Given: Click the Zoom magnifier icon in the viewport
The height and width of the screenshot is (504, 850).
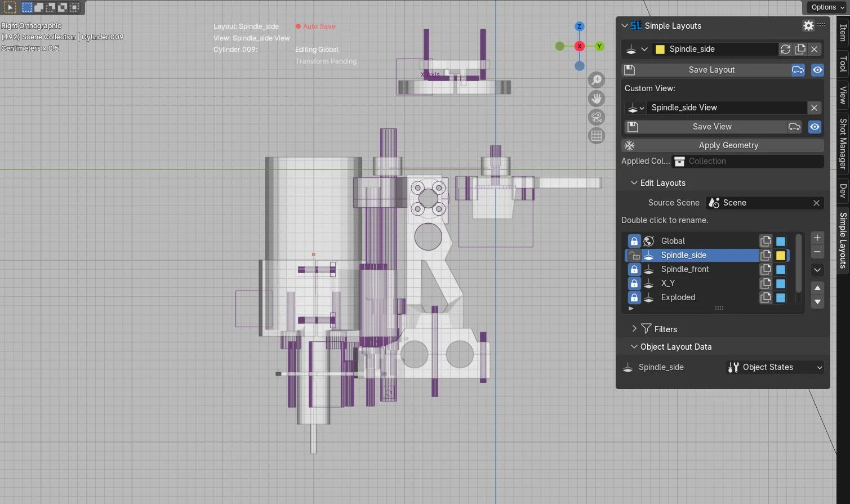Looking at the screenshot, I should (596, 79).
